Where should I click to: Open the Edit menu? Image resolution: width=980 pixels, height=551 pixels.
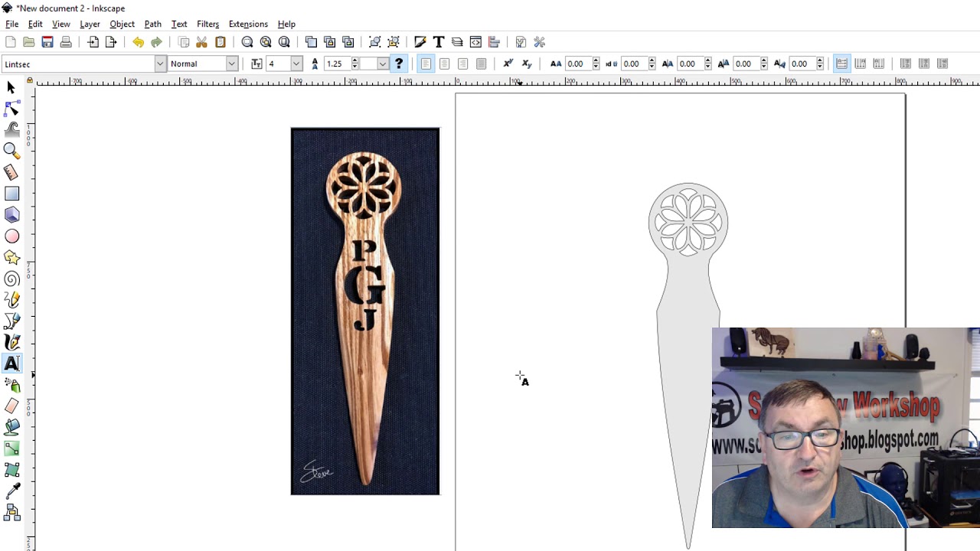pos(35,24)
